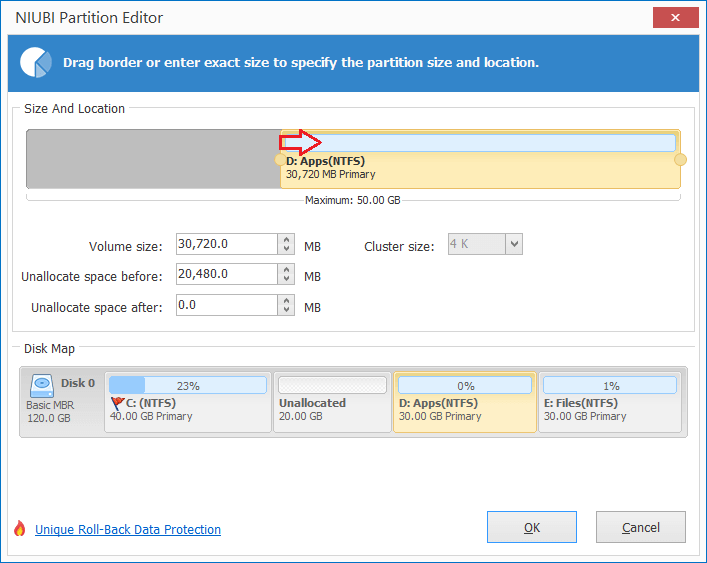Open the Cluster size dropdown
The image size is (707, 563).
[x=514, y=244]
